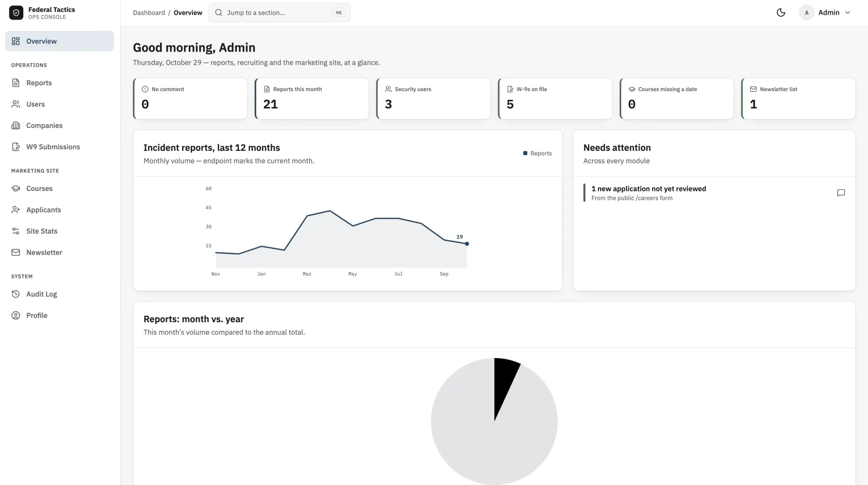Viewport: 868px width, 485px height.
Task: Click the "Incident reports, last 12 months" title
Action: (x=212, y=148)
